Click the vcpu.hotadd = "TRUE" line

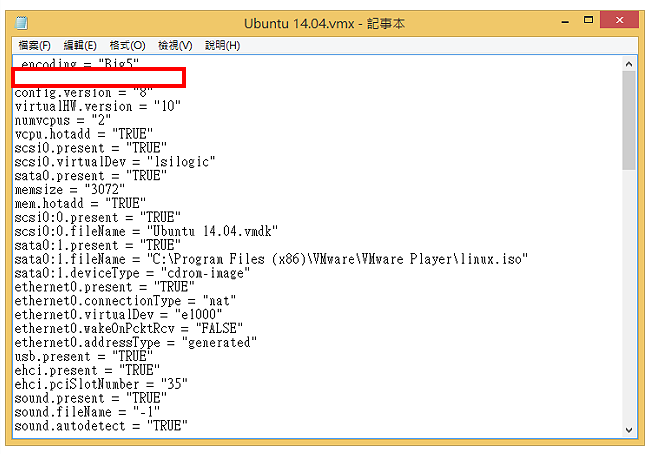(x=84, y=134)
